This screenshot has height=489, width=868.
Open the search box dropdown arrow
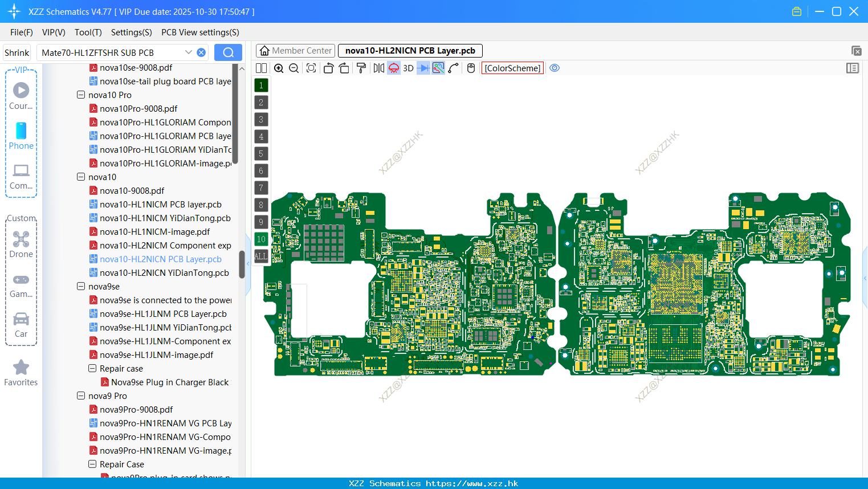click(189, 52)
